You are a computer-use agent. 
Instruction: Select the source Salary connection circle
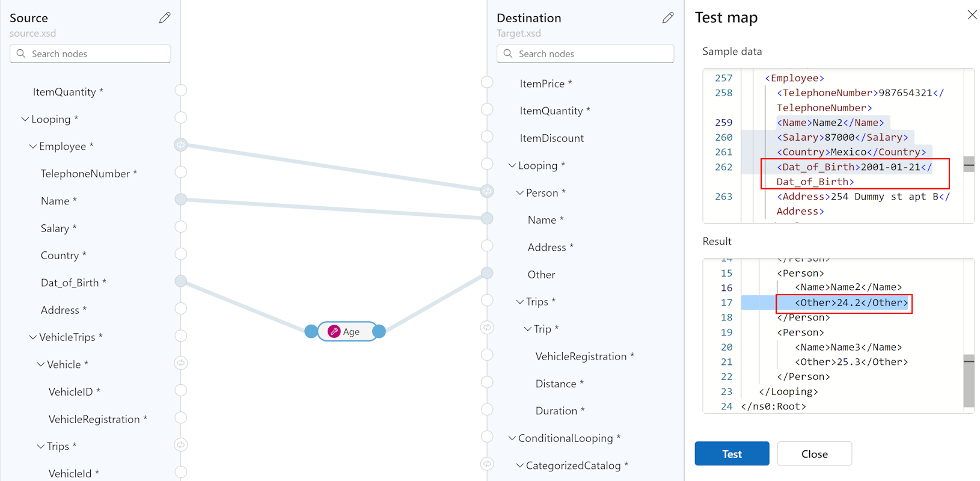[180, 227]
